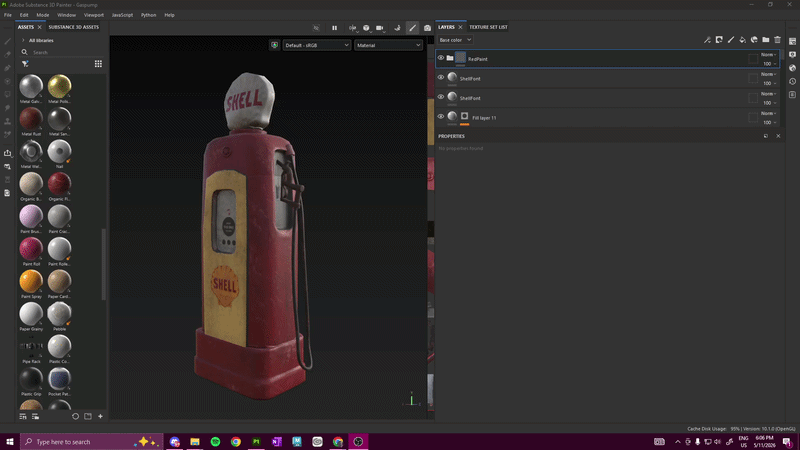Open the JavaScript menu
Screen dimensions: 800x450
(x=122, y=15)
